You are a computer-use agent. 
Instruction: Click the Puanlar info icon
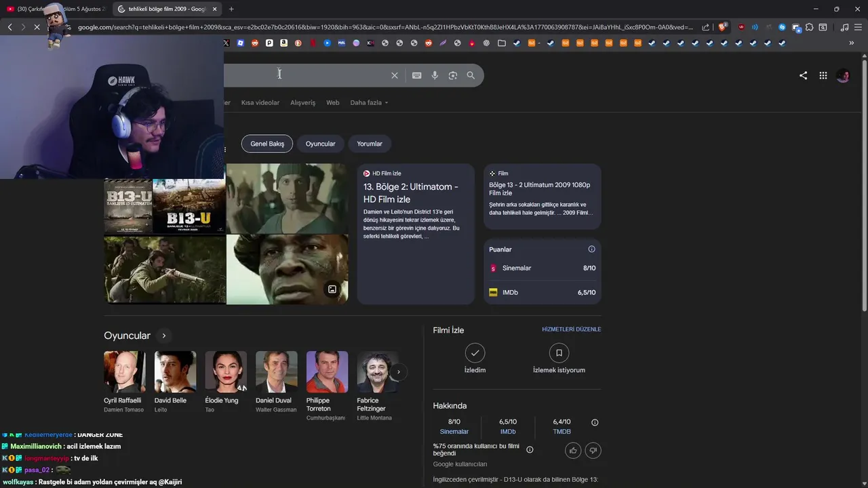pyautogui.click(x=591, y=249)
